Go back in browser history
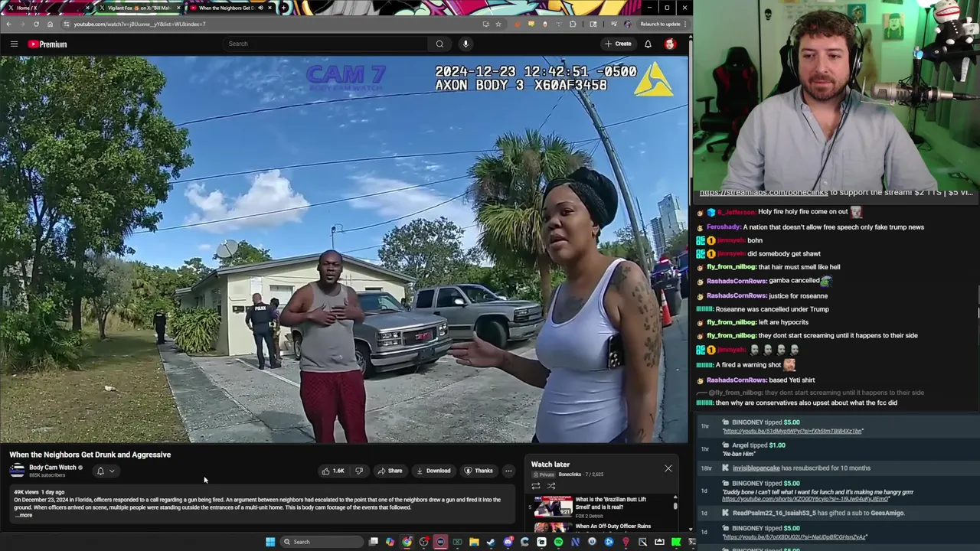This screenshot has height=551, width=980. click(x=8, y=24)
